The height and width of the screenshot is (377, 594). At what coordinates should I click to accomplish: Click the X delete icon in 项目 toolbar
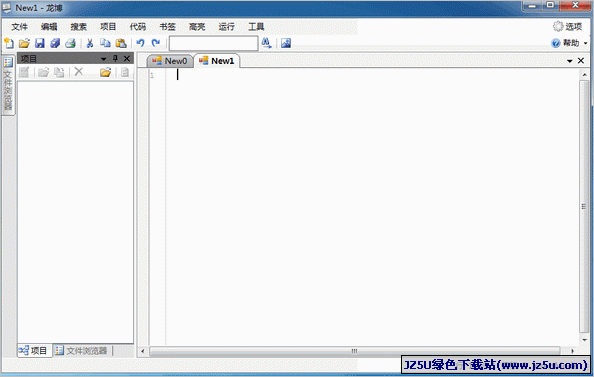78,72
